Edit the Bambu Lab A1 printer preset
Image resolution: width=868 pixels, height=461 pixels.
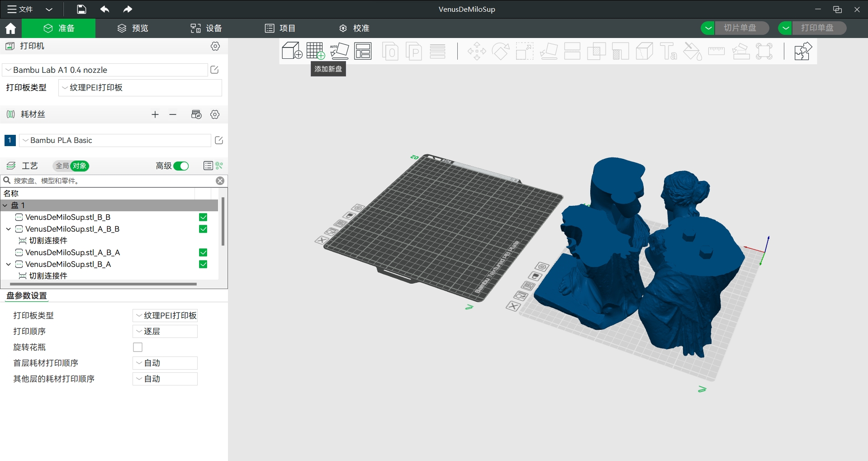215,70
